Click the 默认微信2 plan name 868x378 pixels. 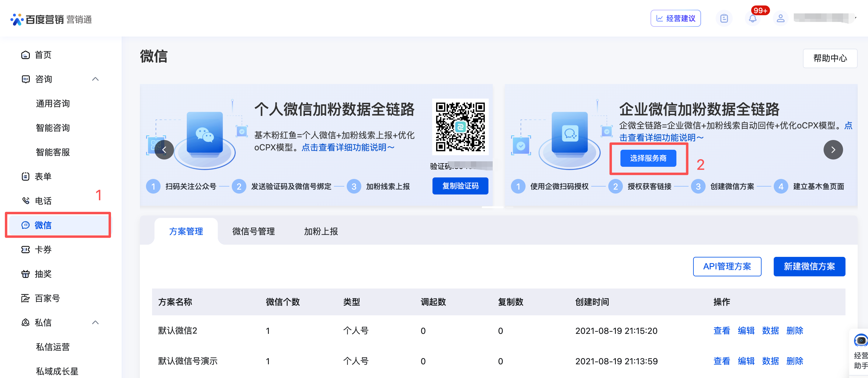pos(178,331)
